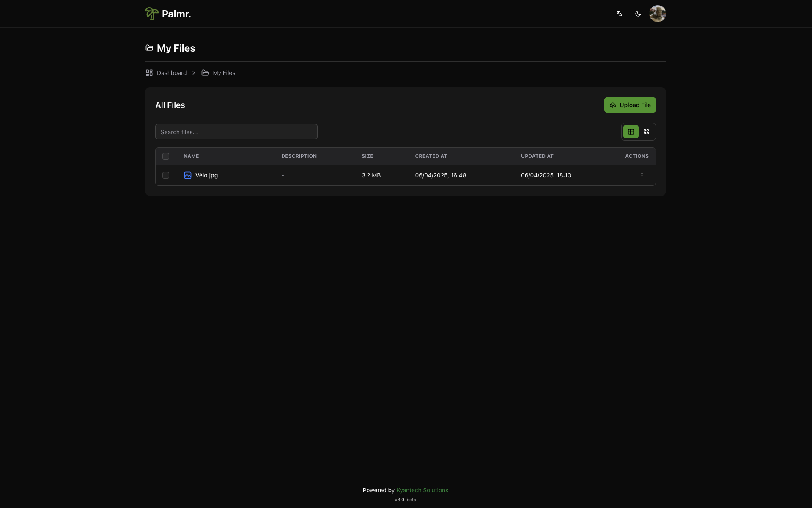Open the Véio.jpg file name
This screenshot has height=508, width=812.
206,175
